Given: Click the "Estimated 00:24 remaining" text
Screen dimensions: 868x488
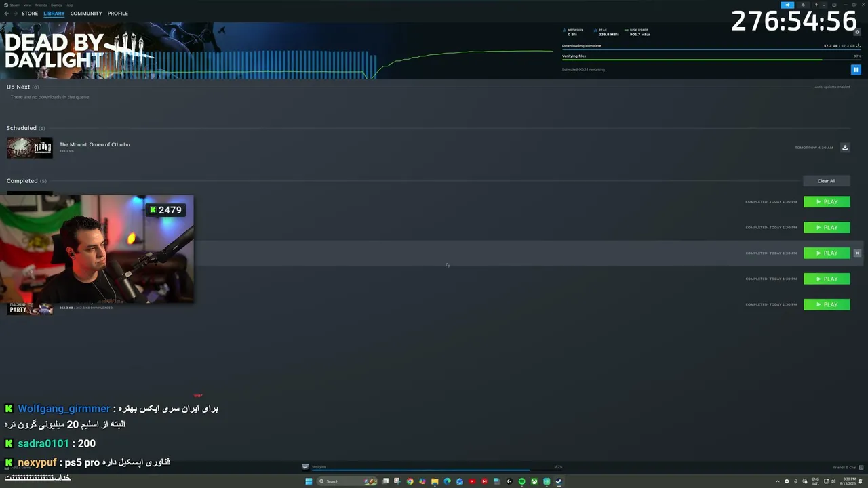Looking at the screenshot, I should pos(583,70).
